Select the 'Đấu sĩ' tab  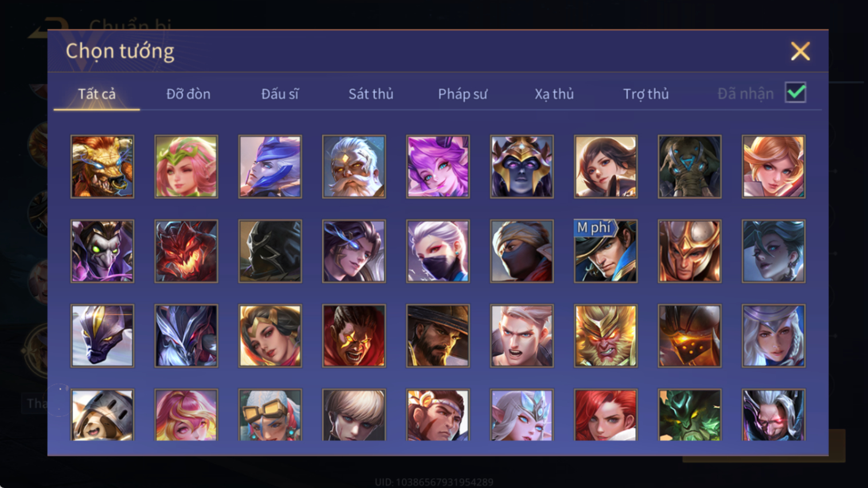tap(280, 94)
